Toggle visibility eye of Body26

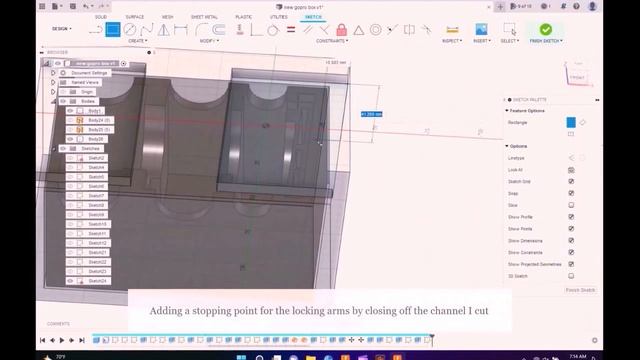[70, 139]
